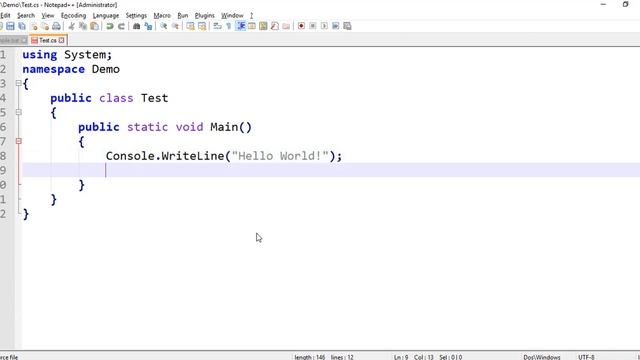Open the Window menu
Viewport: 640px width, 360px height.
click(x=232, y=16)
